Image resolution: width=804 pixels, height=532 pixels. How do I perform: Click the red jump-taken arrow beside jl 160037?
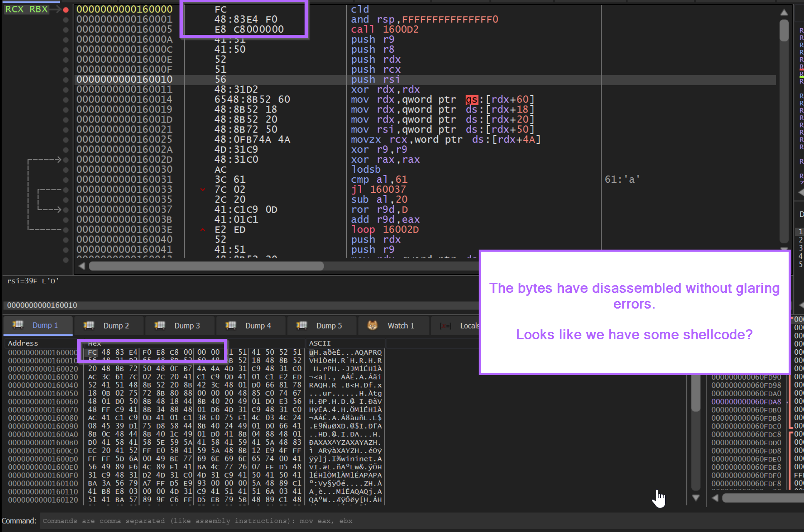203,189
